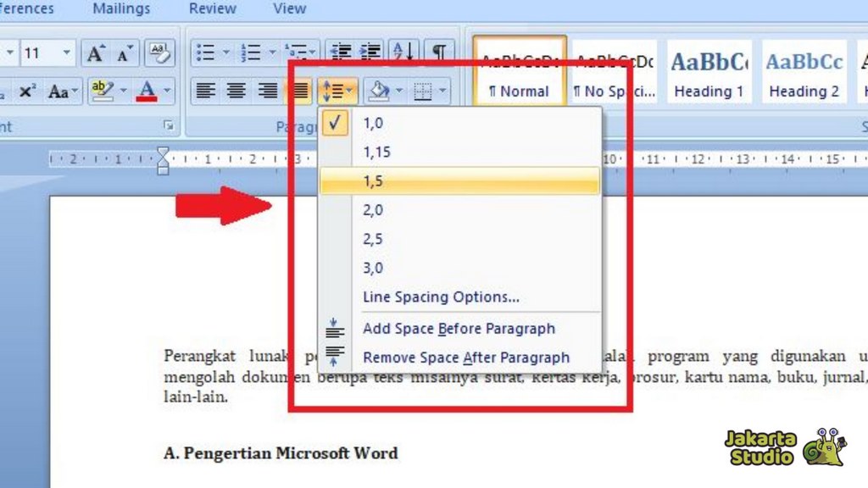Apply the red font color swatch
This screenshot has height=488, width=868.
coord(147,91)
